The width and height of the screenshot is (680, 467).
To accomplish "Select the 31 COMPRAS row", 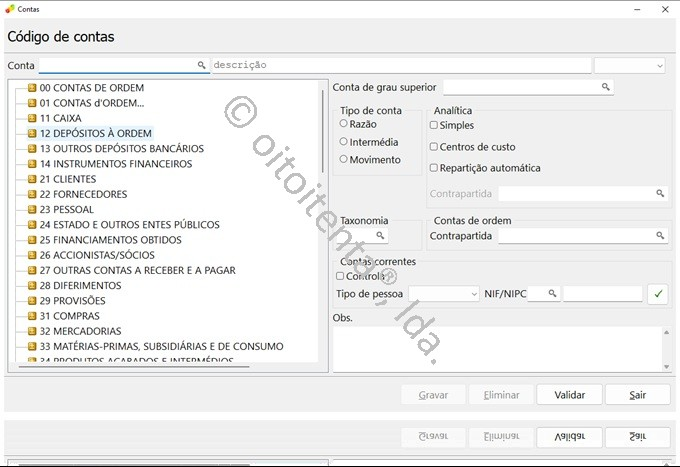I will pos(69,316).
